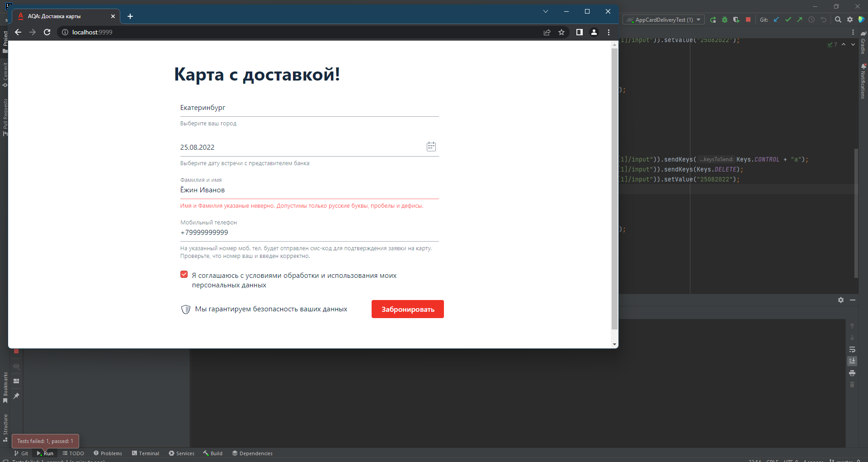This screenshot has height=462, width=868.
Task: Open Search Everywhere magnifier
Action: 839,19
